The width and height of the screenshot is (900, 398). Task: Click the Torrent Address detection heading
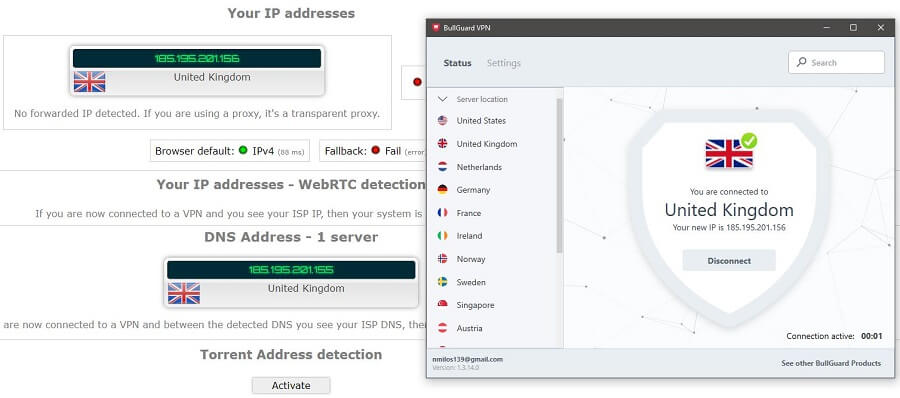click(x=291, y=354)
